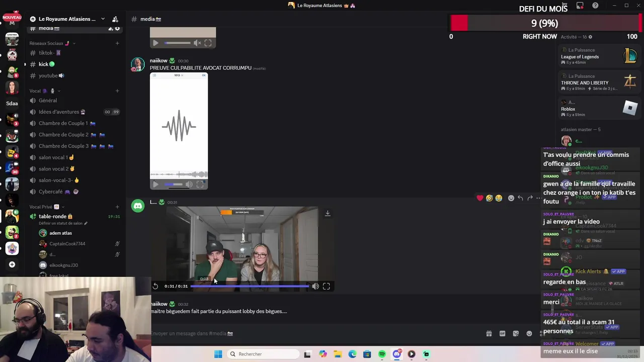The height and width of the screenshot is (362, 644).
Task: Join Idées d'aventures voice channel
Action: pos(74,112)
